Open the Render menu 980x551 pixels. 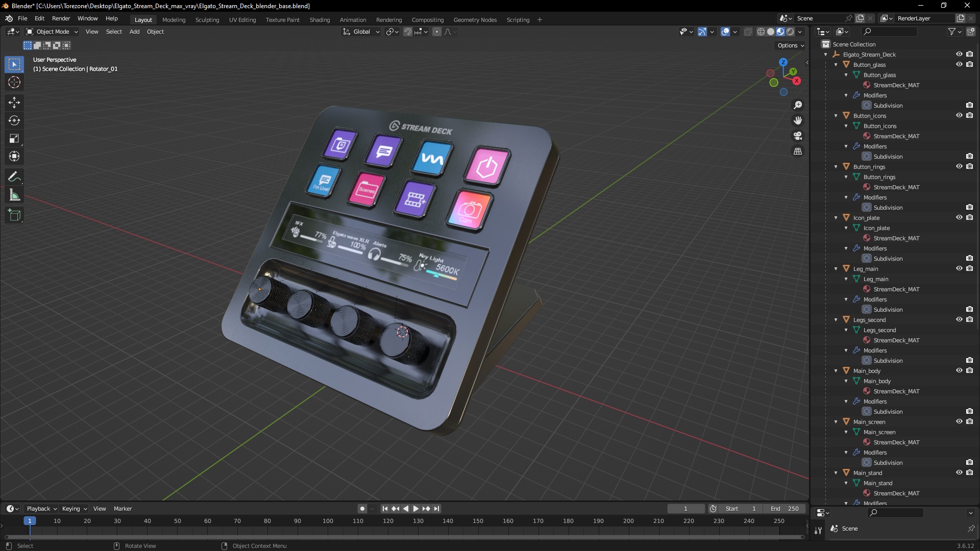(61, 18)
